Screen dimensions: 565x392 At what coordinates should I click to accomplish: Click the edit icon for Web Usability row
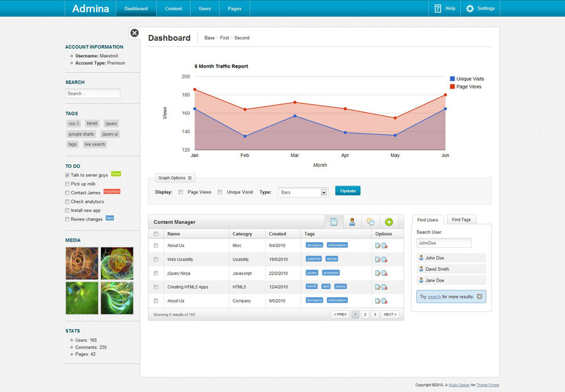click(x=378, y=259)
